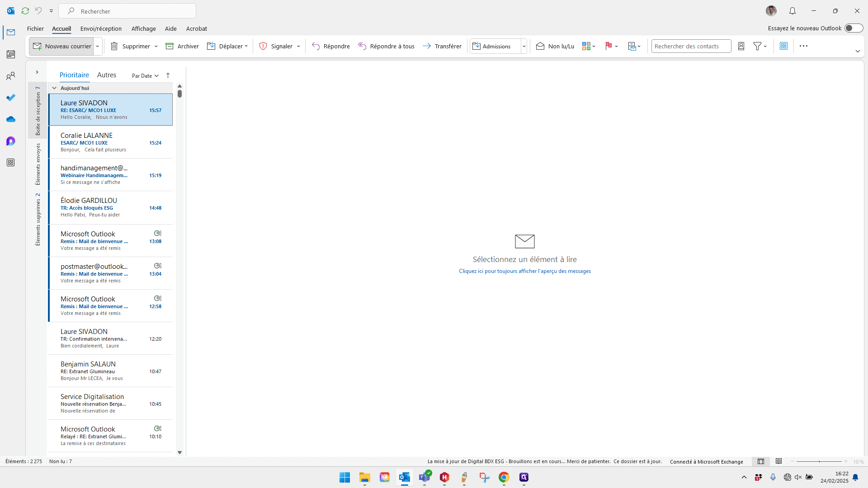This screenshot has width=868, height=488.
Task: Open the Par Date sort dropdown
Action: [145, 75]
